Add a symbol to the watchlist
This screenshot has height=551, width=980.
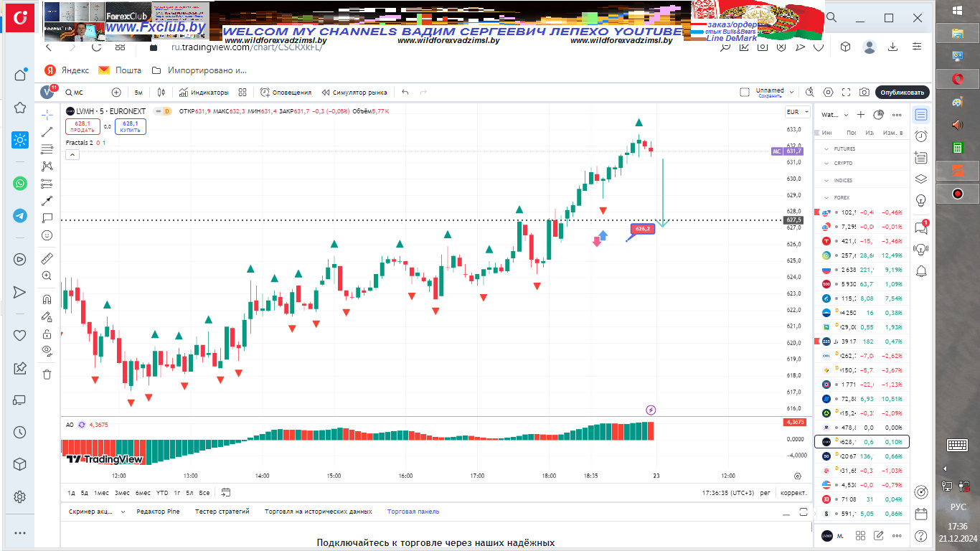point(861,115)
